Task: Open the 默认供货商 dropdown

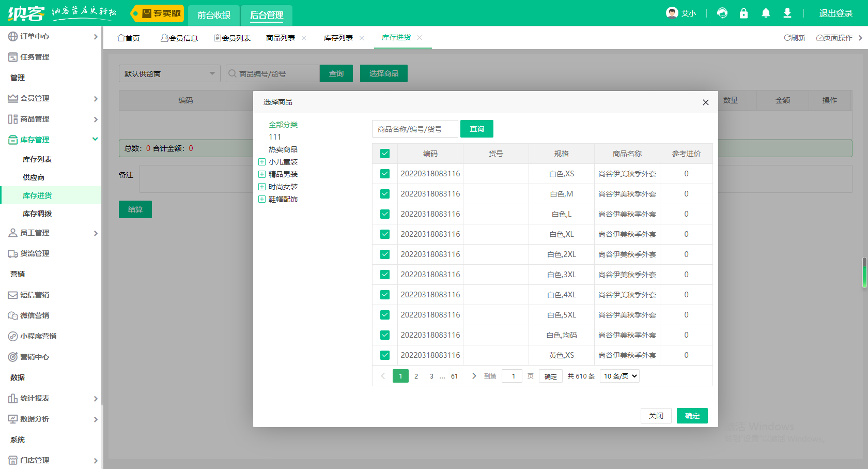Action: (169, 73)
